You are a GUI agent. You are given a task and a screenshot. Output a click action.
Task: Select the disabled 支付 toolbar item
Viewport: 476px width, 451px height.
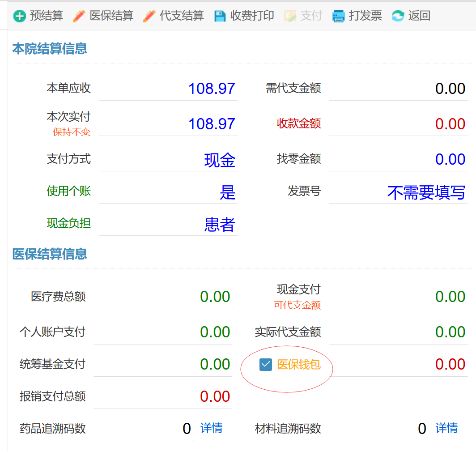[x=311, y=16]
